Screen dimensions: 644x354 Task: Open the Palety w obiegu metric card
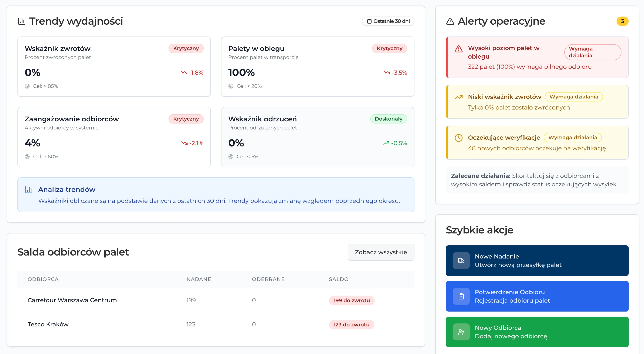[x=318, y=67]
